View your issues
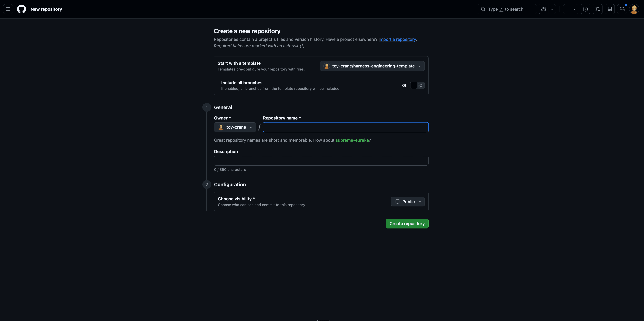This screenshot has height=321, width=644. [585, 9]
